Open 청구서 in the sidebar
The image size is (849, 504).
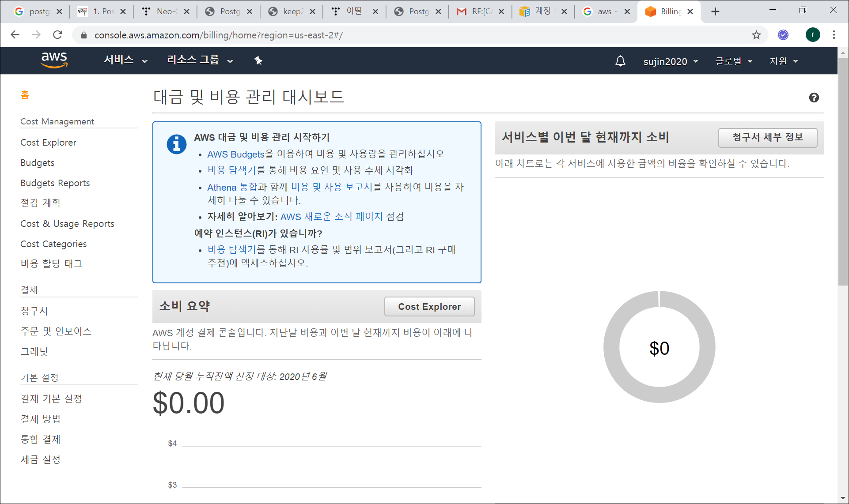click(x=34, y=311)
